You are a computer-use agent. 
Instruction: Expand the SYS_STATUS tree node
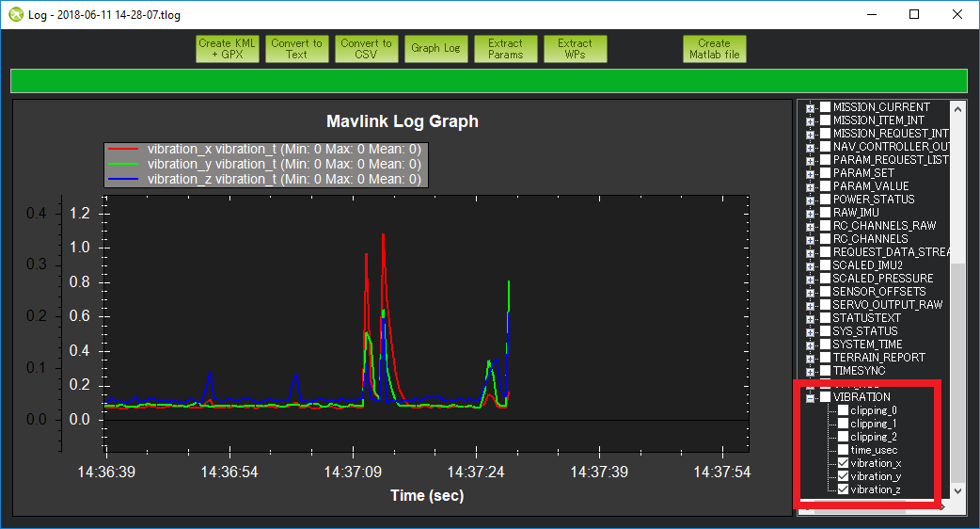click(810, 331)
